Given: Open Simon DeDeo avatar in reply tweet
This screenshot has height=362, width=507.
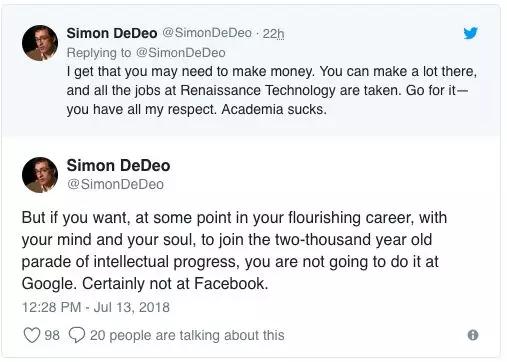Looking at the screenshot, I should (x=40, y=43).
